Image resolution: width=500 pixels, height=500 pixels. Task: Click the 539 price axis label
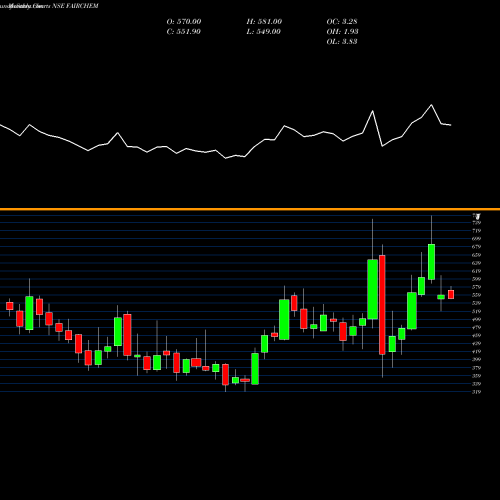(x=477, y=303)
